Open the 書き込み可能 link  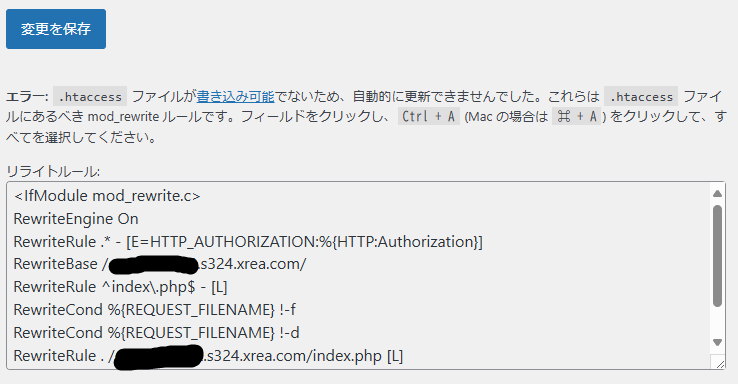point(235,96)
